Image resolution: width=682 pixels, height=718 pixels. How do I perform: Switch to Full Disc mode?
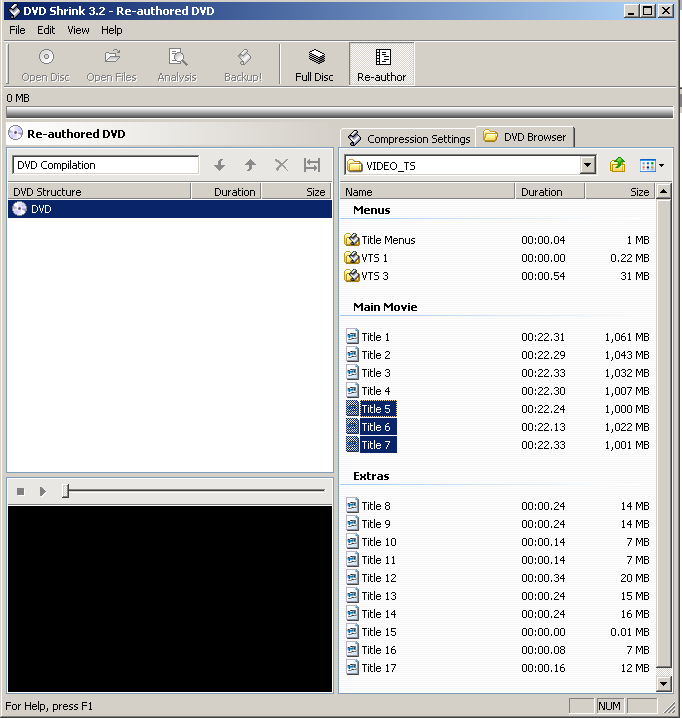point(315,65)
